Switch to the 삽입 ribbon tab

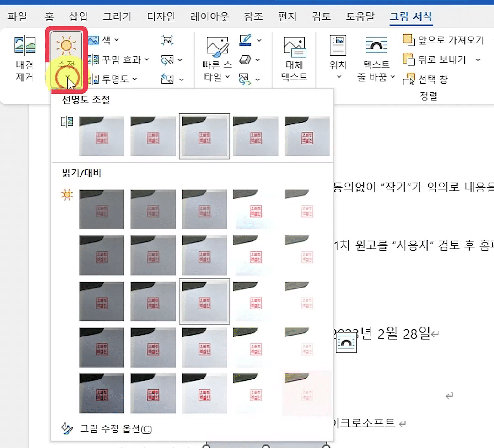click(x=78, y=16)
